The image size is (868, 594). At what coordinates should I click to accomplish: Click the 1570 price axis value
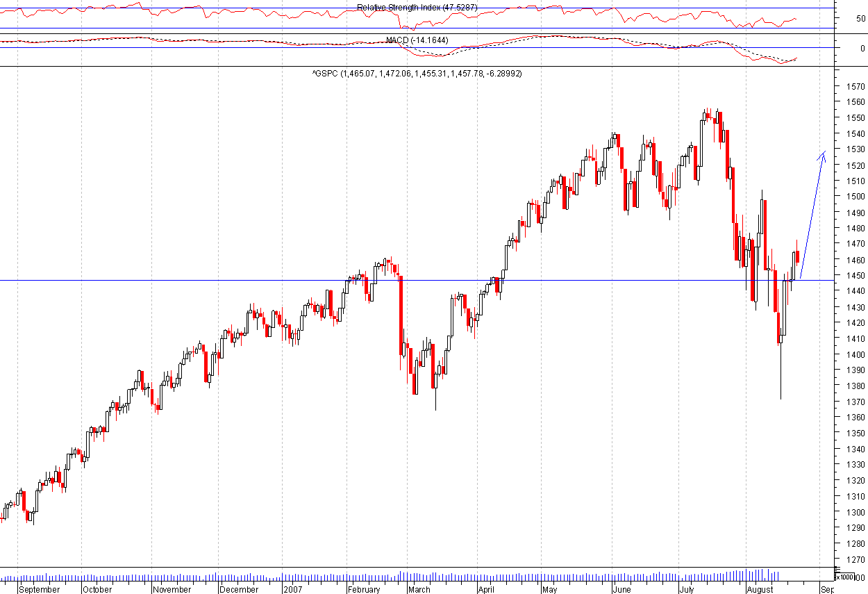click(x=855, y=87)
